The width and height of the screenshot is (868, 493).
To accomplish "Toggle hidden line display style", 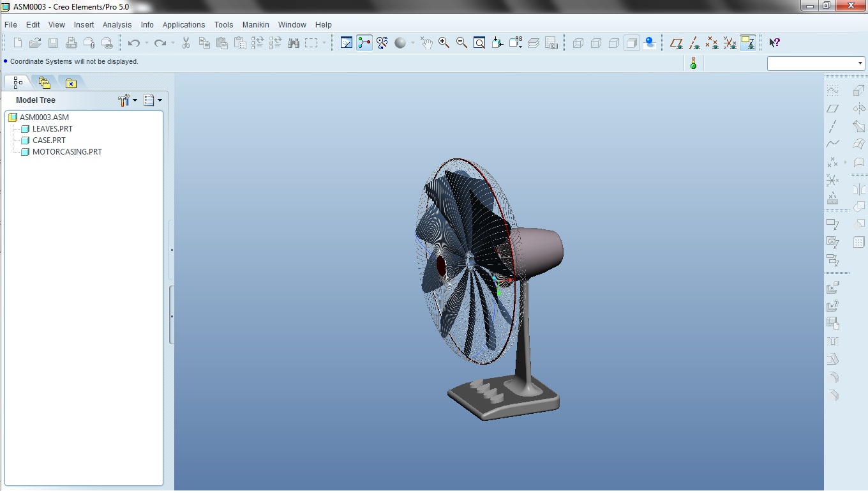I will click(596, 43).
